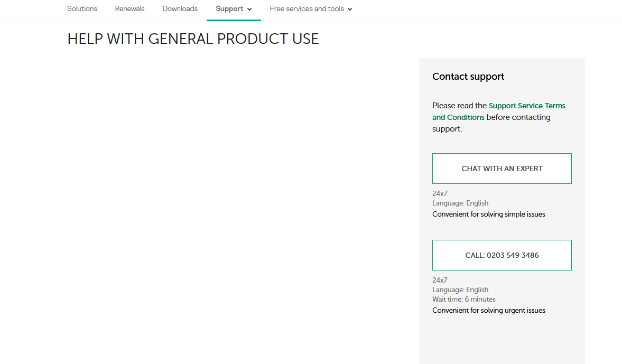Open the Solutions navigation item
This screenshot has width=622, height=364.
tap(82, 9)
